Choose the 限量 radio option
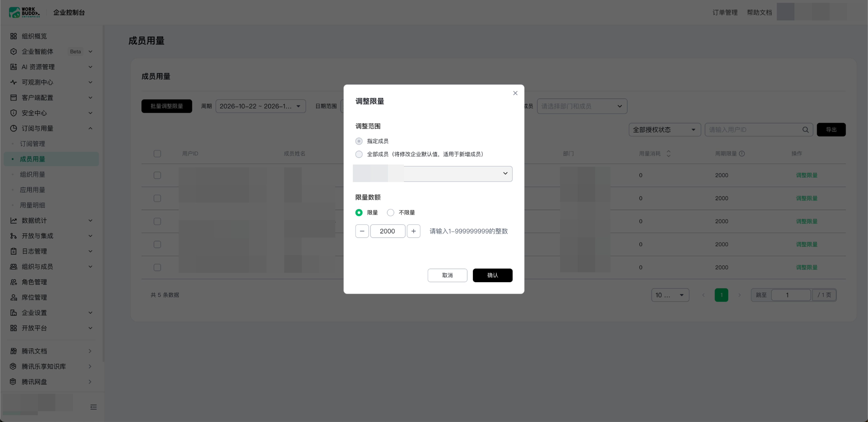The width and height of the screenshot is (868, 422). 359,213
